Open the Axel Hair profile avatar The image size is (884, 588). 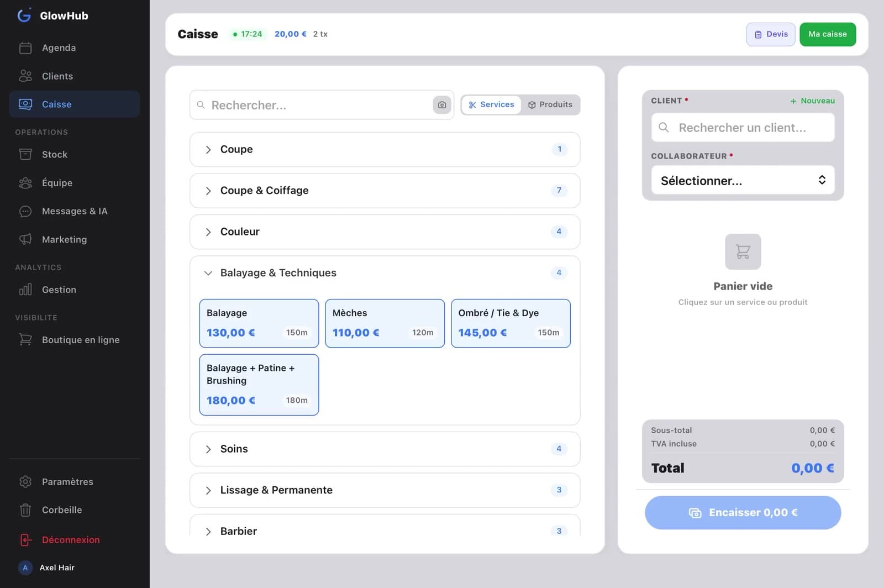click(25, 568)
